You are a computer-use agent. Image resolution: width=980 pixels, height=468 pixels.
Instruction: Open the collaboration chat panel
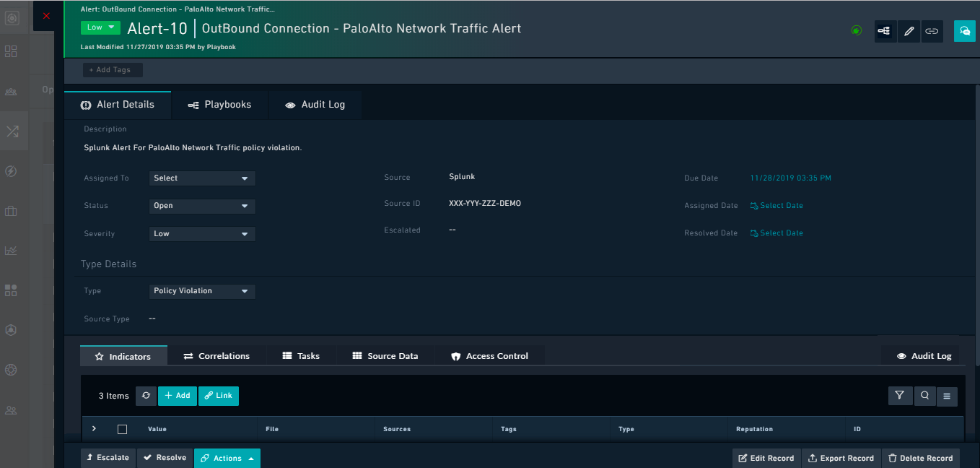964,31
